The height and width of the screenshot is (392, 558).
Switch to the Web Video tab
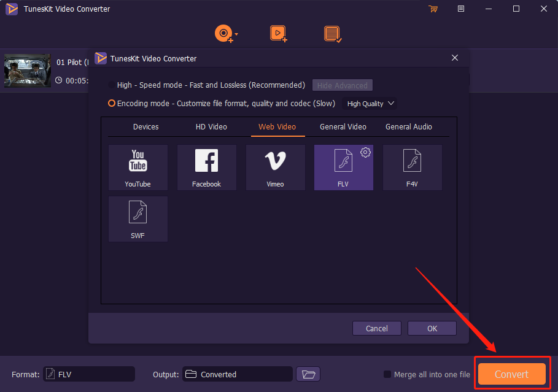coord(277,126)
